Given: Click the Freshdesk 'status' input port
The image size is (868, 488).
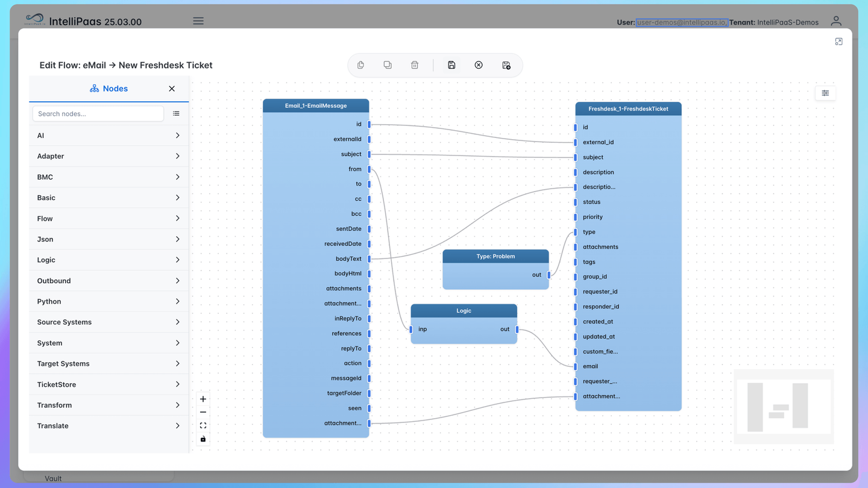Looking at the screenshot, I should [x=576, y=202].
